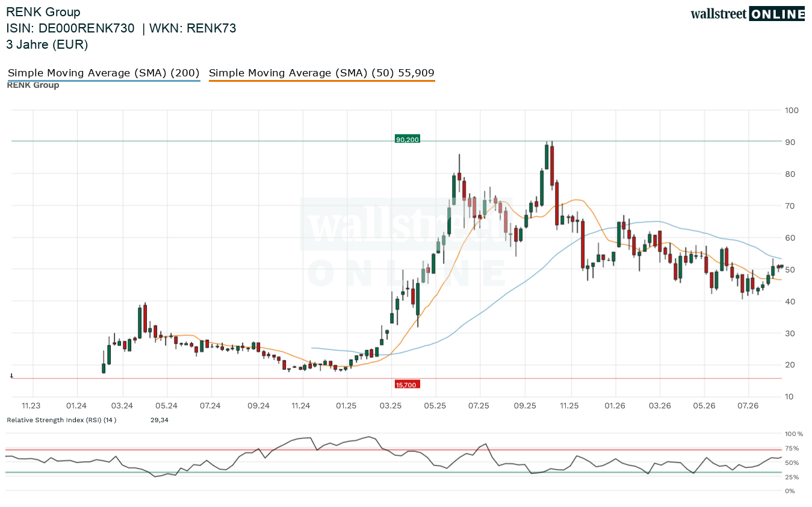Click the 10 price axis label

(x=790, y=397)
